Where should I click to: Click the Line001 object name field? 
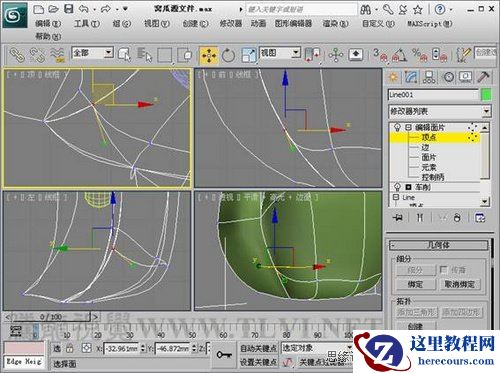click(x=433, y=95)
